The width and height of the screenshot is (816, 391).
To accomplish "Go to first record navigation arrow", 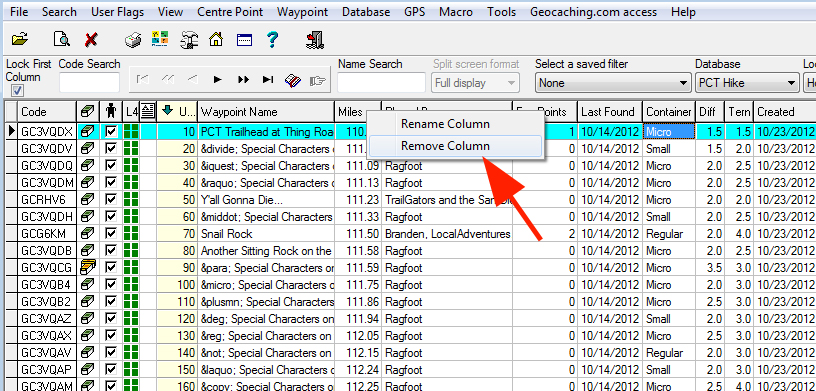I will point(142,80).
